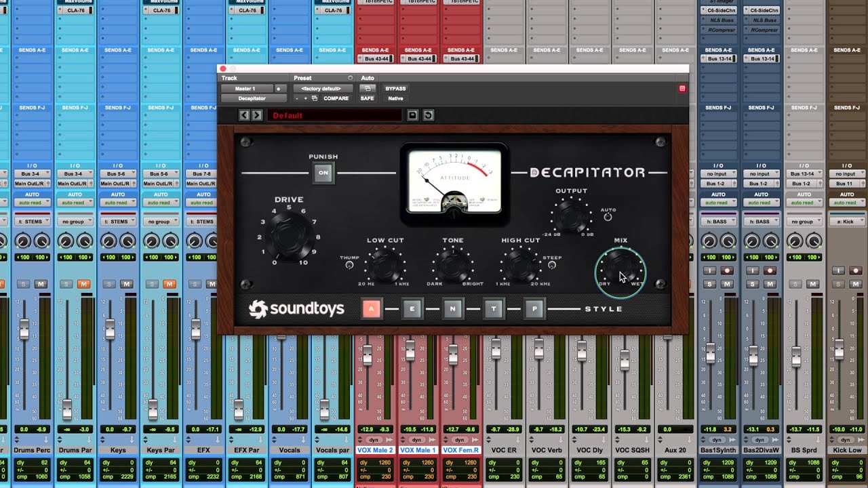Viewport: 868px width, 488px height.
Task: Mute the BS Sprd track
Action: click(814, 284)
